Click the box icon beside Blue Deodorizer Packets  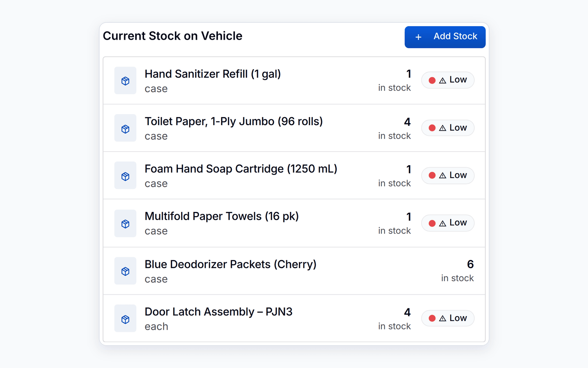[125, 271]
